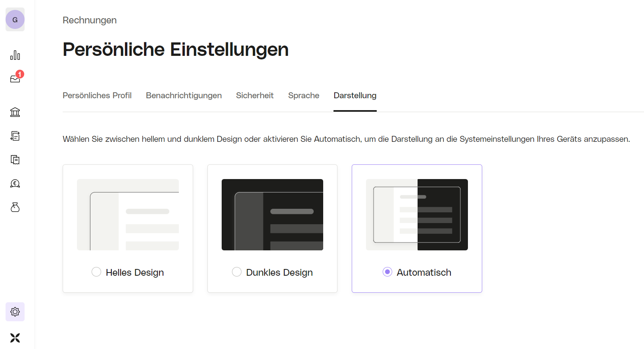Click the dark theme preview thumbnail

point(272,215)
